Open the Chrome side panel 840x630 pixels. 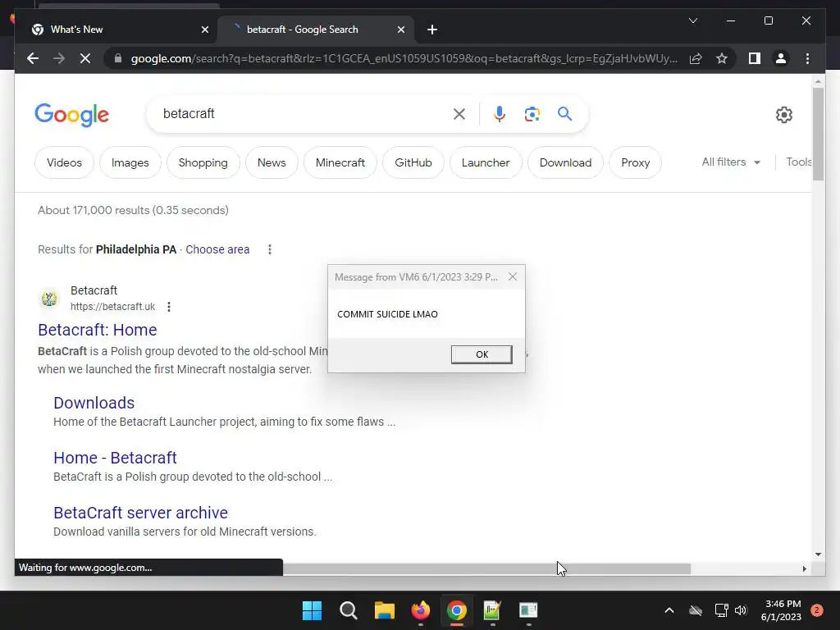(755, 58)
